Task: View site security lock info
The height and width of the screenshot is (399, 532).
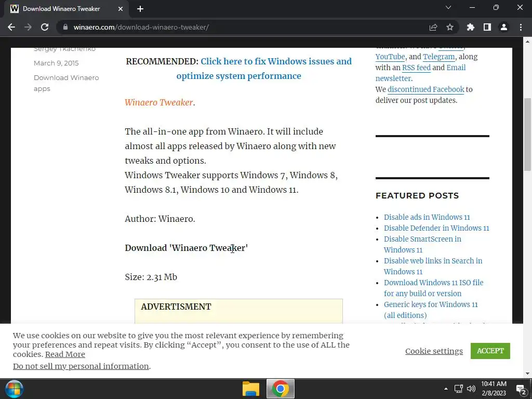Action: [x=65, y=27]
